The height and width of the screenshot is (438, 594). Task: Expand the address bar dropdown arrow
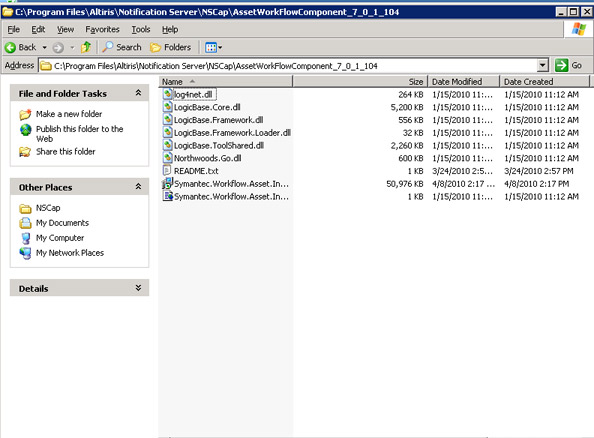(x=542, y=66)
